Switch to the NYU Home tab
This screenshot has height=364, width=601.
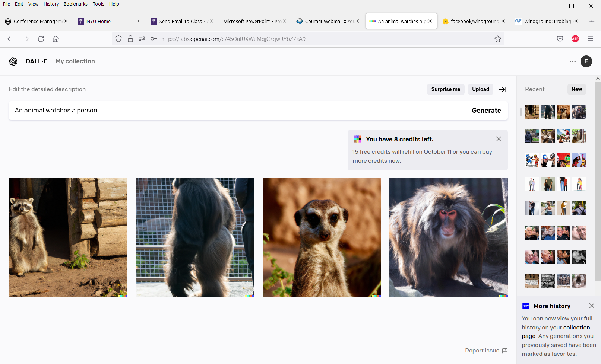click(99, 22)
